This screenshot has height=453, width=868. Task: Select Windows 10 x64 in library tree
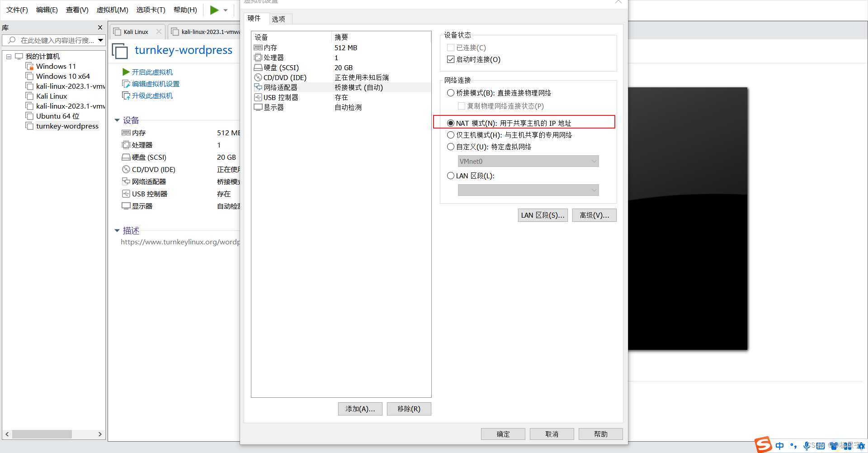63,76
